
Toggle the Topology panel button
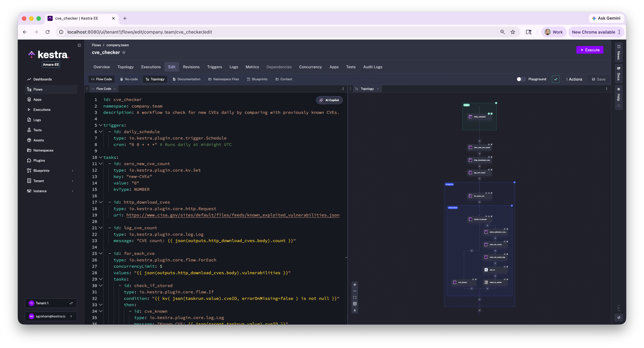[155, 79]
